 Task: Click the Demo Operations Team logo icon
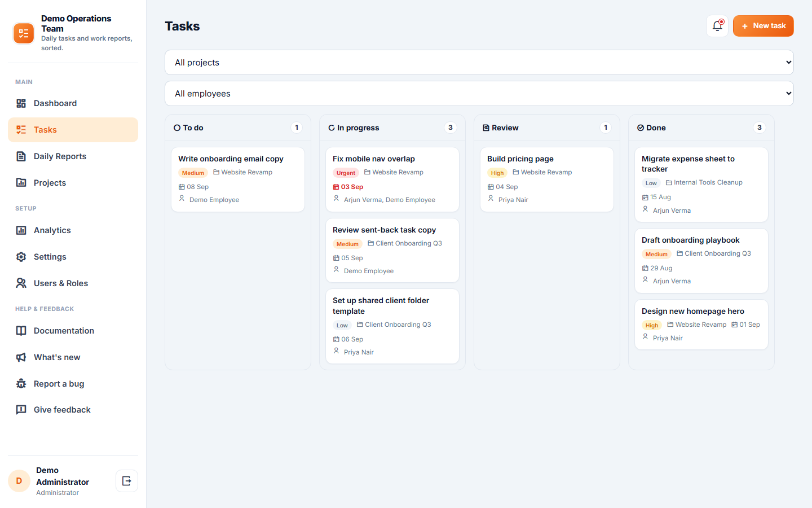coord(24,33)
